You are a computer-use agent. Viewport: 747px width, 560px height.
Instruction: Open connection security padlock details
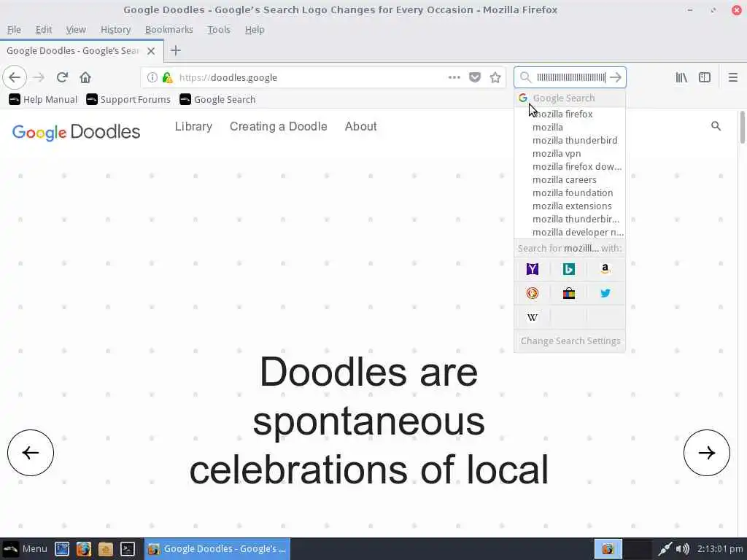coord(167,77)
